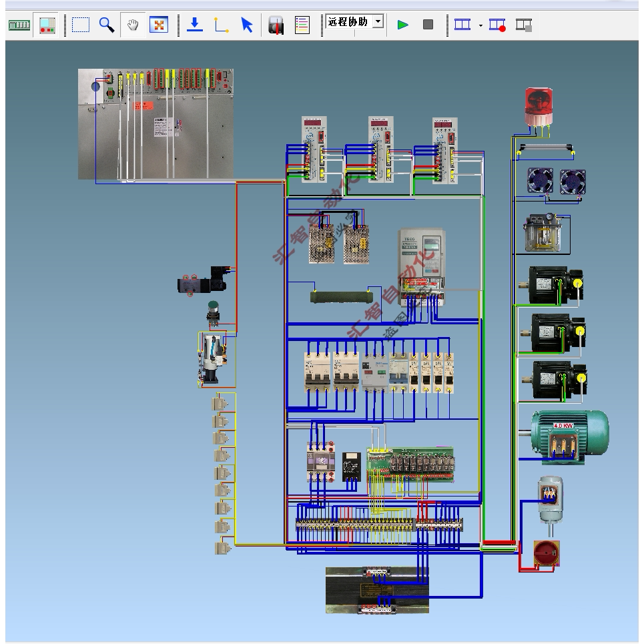Click the second three-pole circuit breaker
The width and height of the screenshot is (644, 644).
pos(346,372)
